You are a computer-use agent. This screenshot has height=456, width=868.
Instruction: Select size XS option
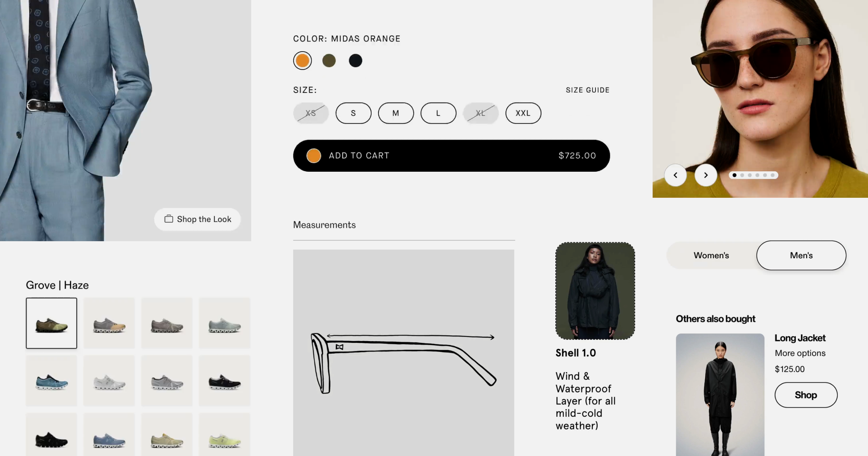coord(311,113)
